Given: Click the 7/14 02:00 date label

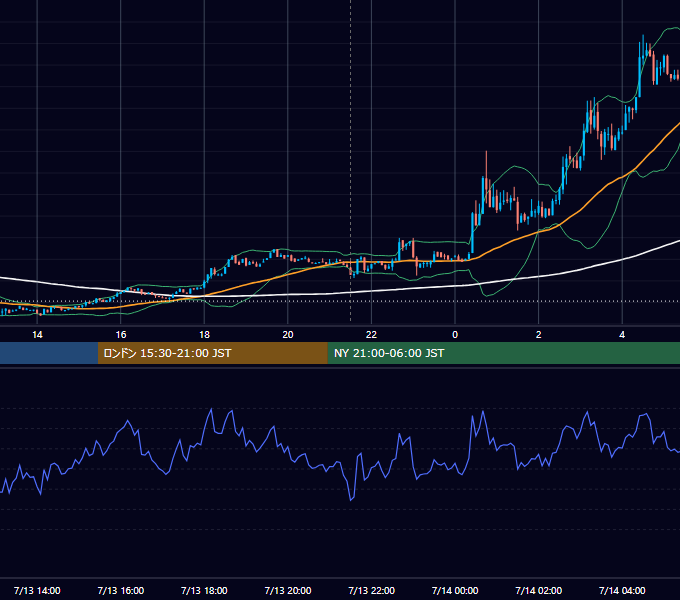Looking at the screenshot, I should pos(539,590).
